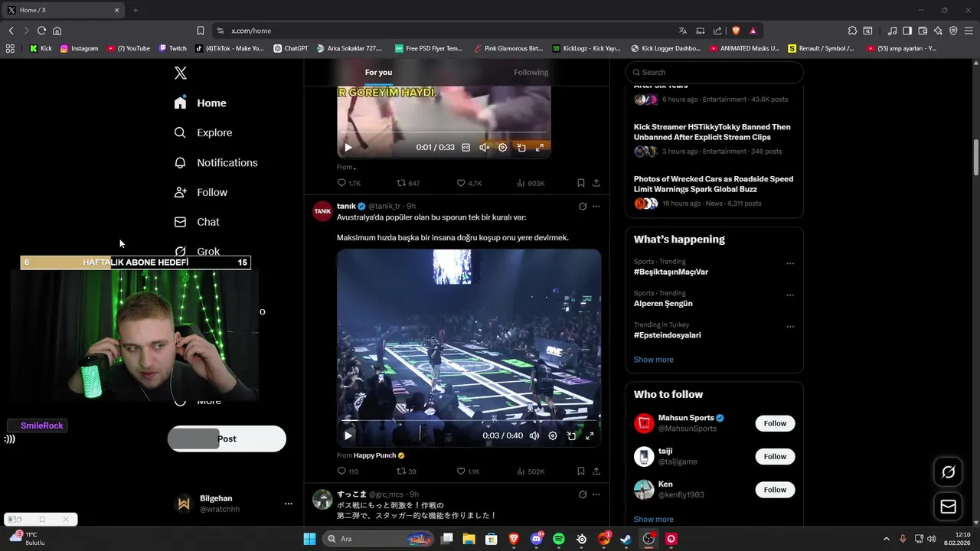Open Grok action on すっこま post
Image resolution: width=980 pixels, height=551 pixels.
[x=583, y=494]
